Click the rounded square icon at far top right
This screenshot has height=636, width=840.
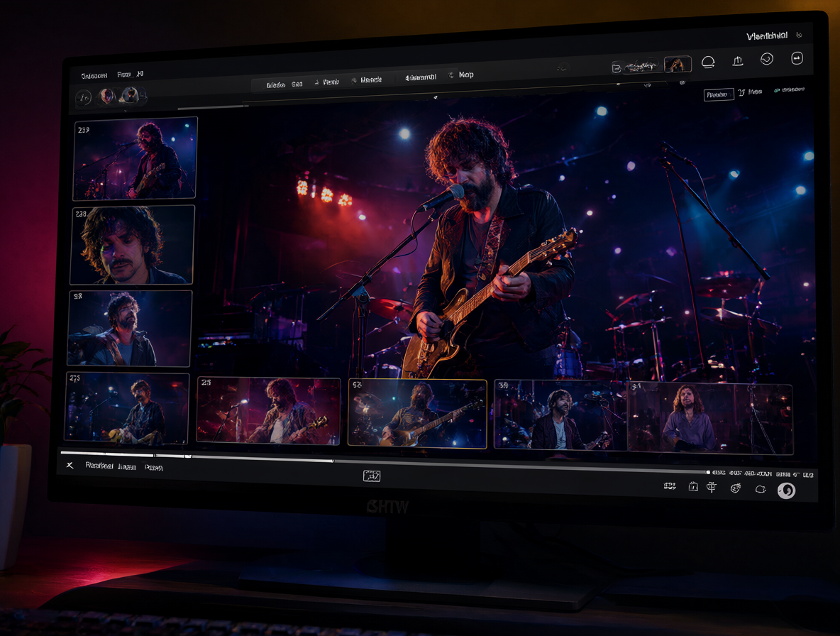(797, 58)
